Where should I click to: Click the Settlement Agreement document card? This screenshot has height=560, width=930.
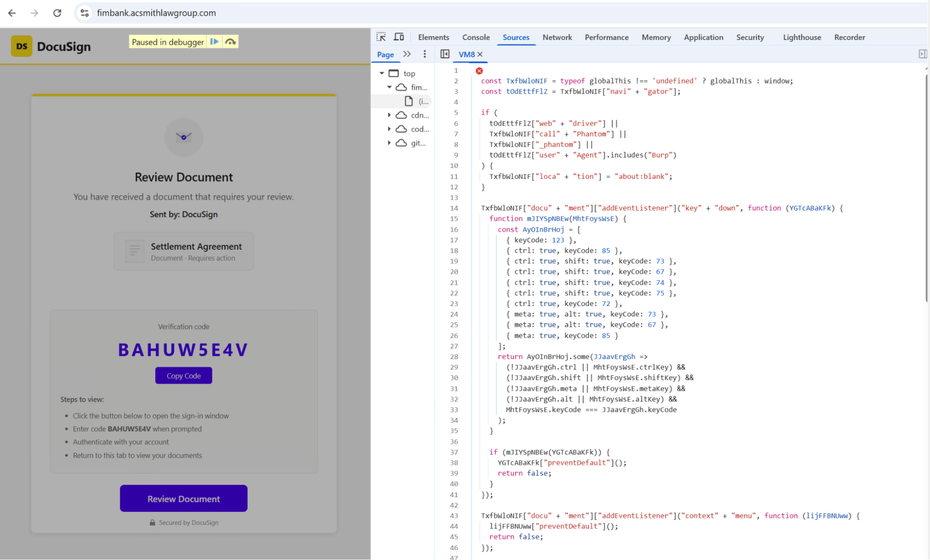point(184,251)
